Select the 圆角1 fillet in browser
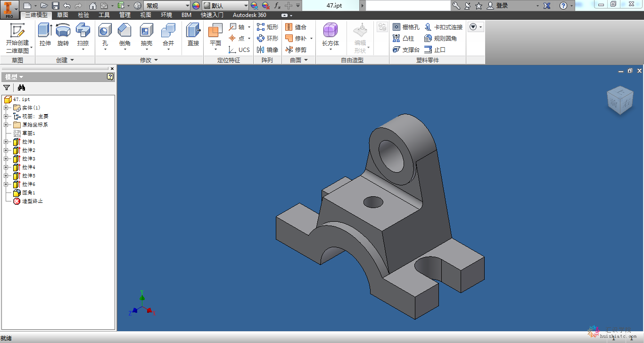Screen dimensions: 644x343 [x=24, y=192]
